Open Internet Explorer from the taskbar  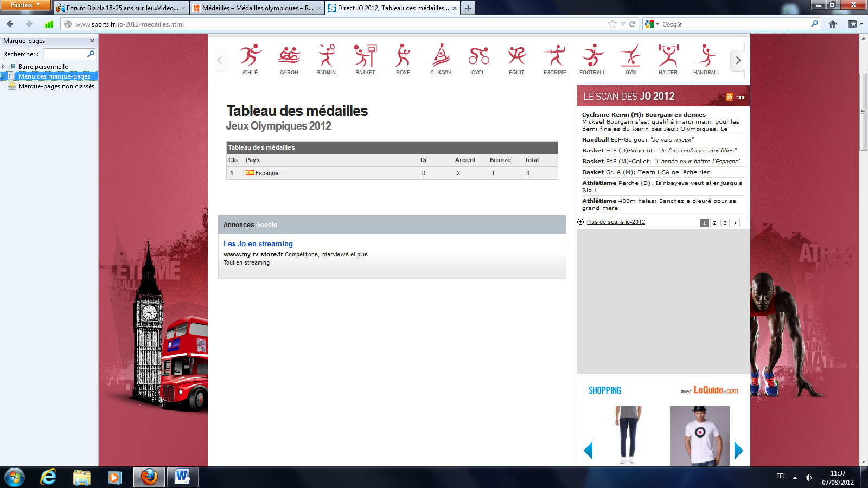click(x=48, y=477)
